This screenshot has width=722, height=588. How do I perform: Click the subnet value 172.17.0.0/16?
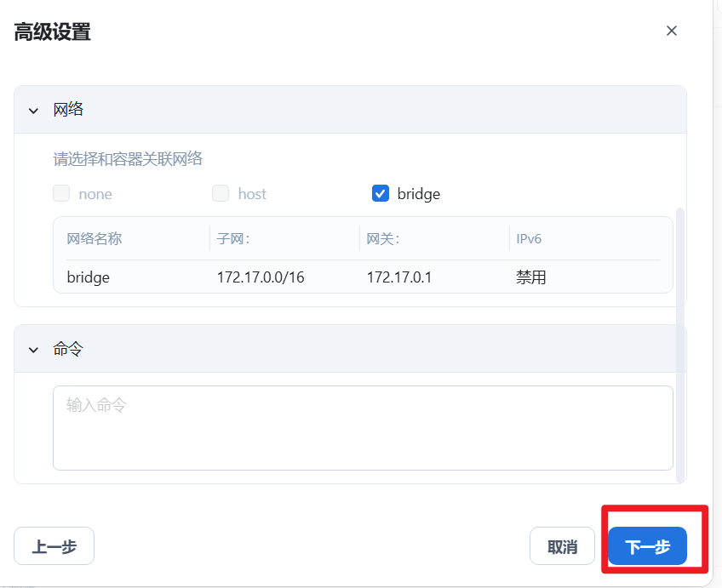point(260,277)
